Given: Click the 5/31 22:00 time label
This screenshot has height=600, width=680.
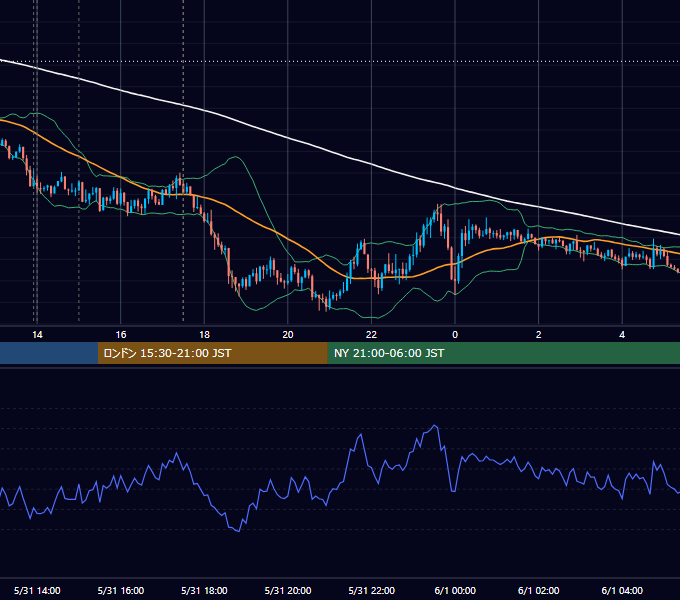Looking at the screenshot, I should coord(372,590).
